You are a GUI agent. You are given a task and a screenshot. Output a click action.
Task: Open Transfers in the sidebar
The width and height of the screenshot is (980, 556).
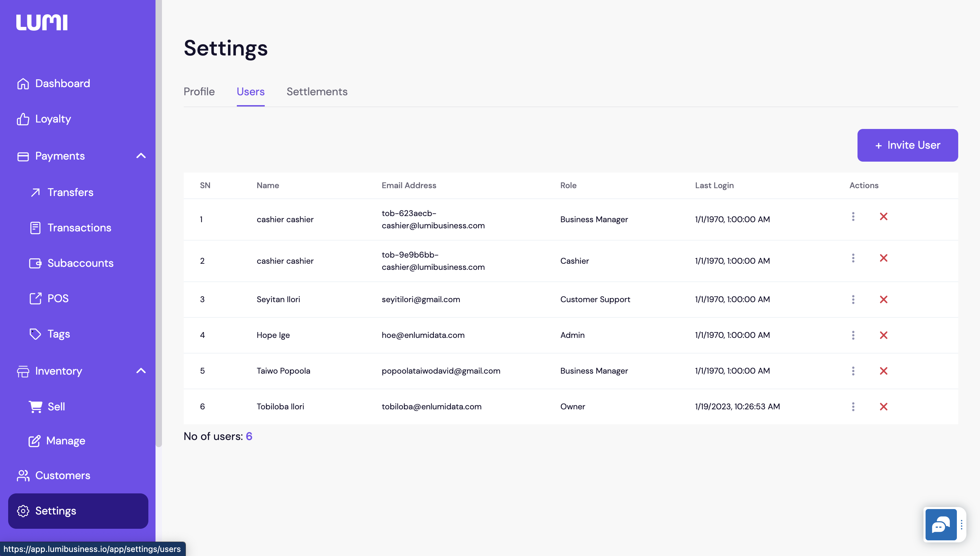click(70, 192)
